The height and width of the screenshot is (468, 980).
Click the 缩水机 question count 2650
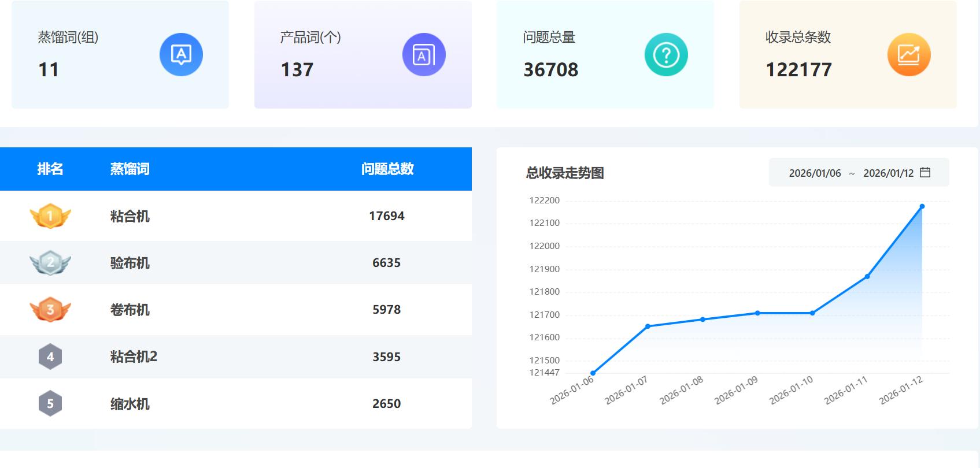coord(386,403)
